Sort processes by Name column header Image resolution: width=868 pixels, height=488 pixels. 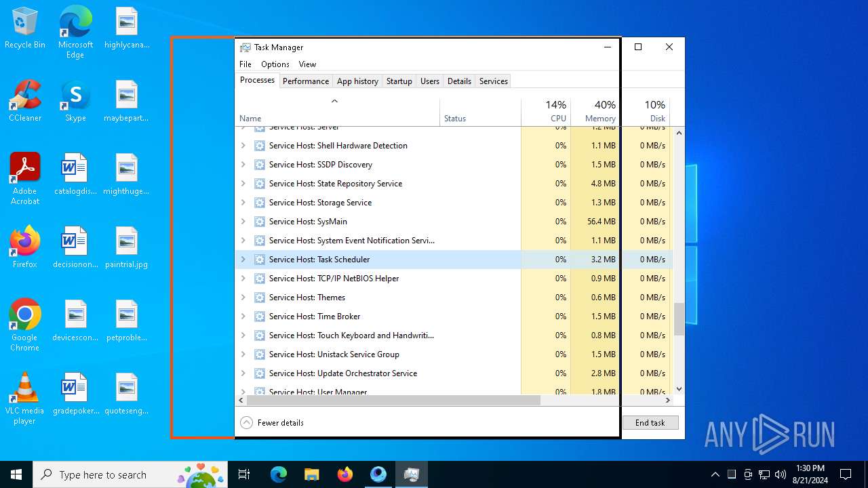(338, 112)
